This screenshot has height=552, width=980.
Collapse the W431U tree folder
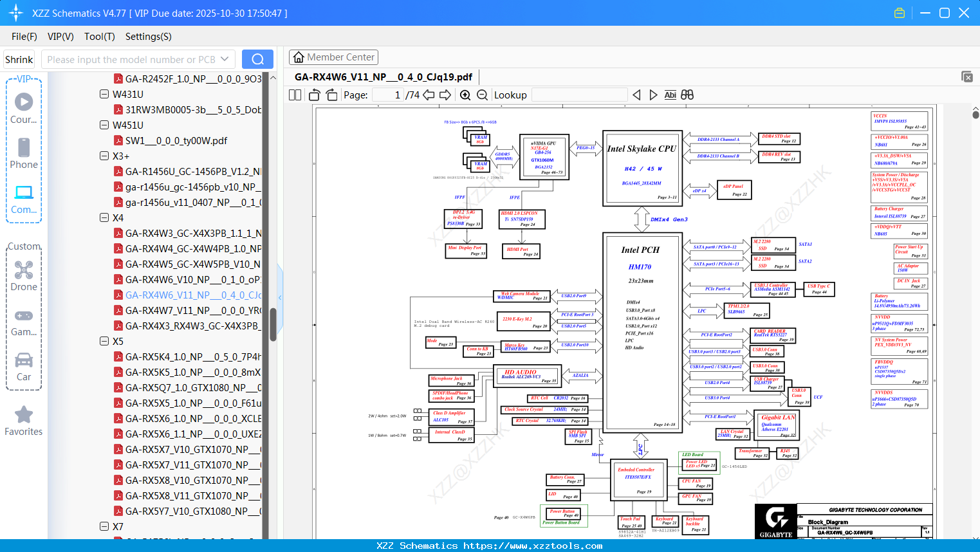(x=104, y=94)
